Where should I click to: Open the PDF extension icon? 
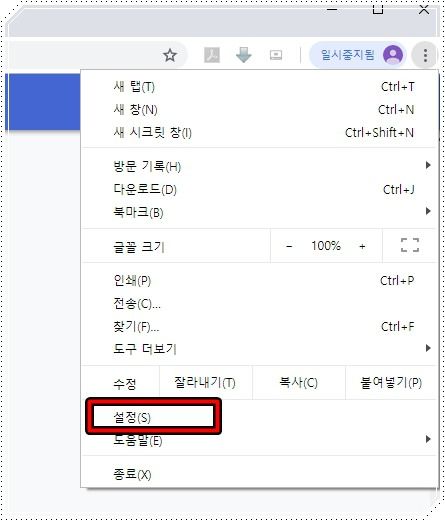click(x=212, y=55)
